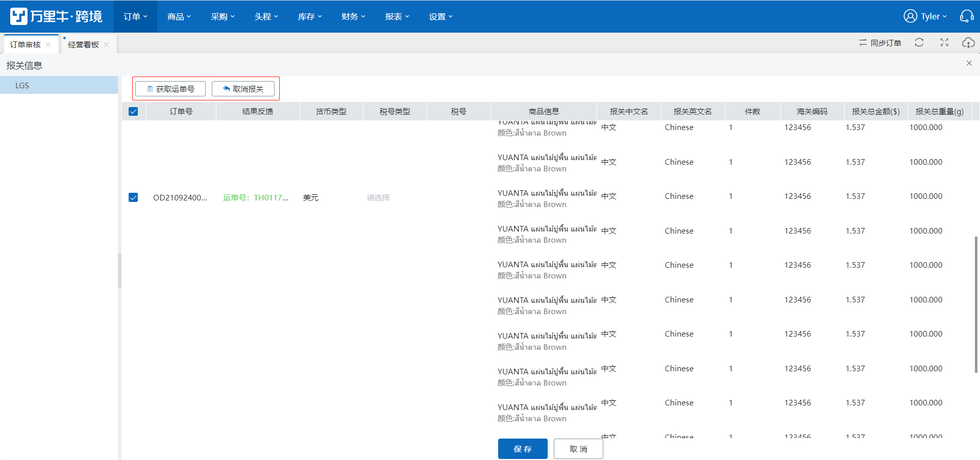This screenshot has width=980, height=460.
Task: Expand the 设置 dropdown menu
Action: (x=440, y=16)
